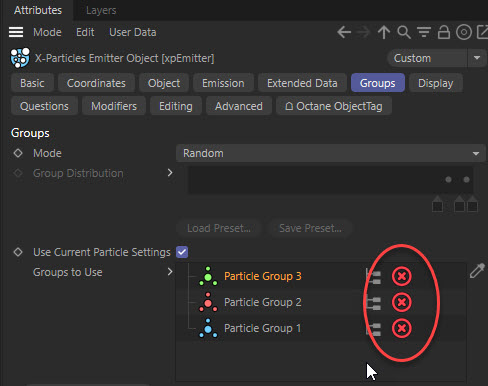Screen dimensions: 488x386
Task: Switch to the Coordinates tab
Action: tap(96, 83)
